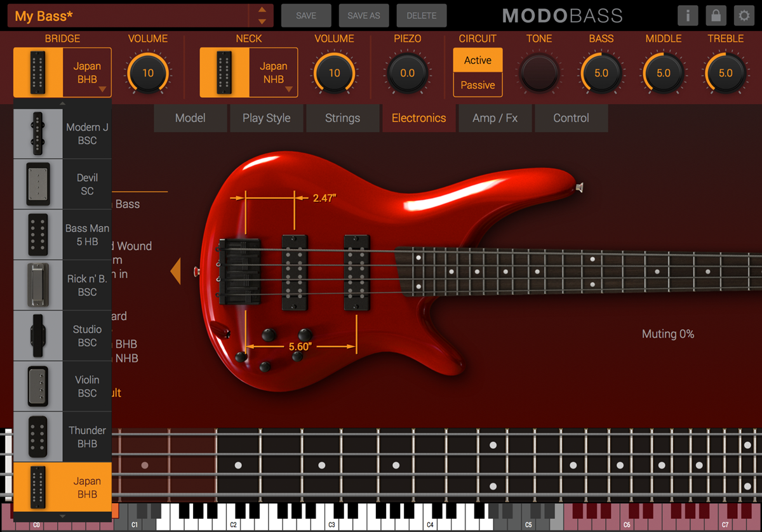
Task: Select highlighted Japan BHB list entry
Action: pyautogui.click(x=62, y=487)
